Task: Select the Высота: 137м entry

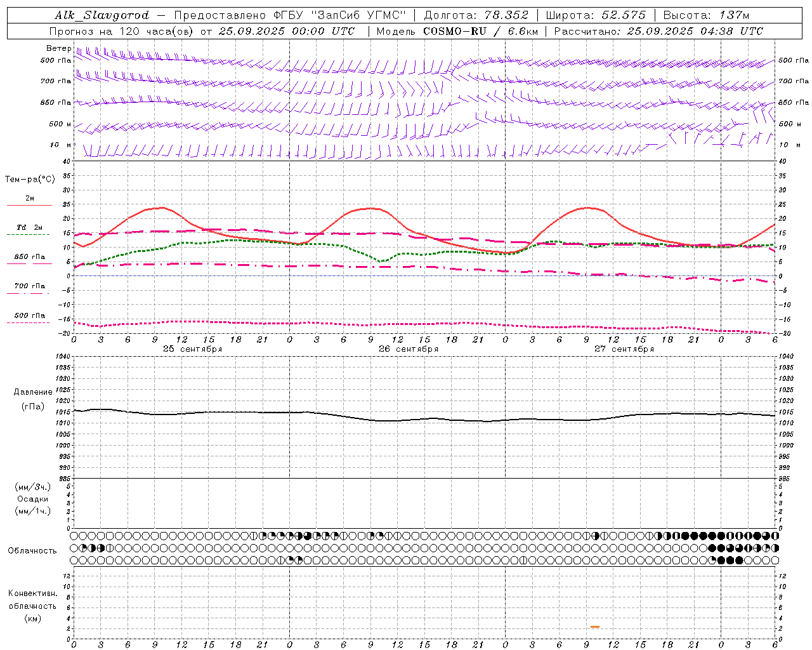Action: (706, 15)
